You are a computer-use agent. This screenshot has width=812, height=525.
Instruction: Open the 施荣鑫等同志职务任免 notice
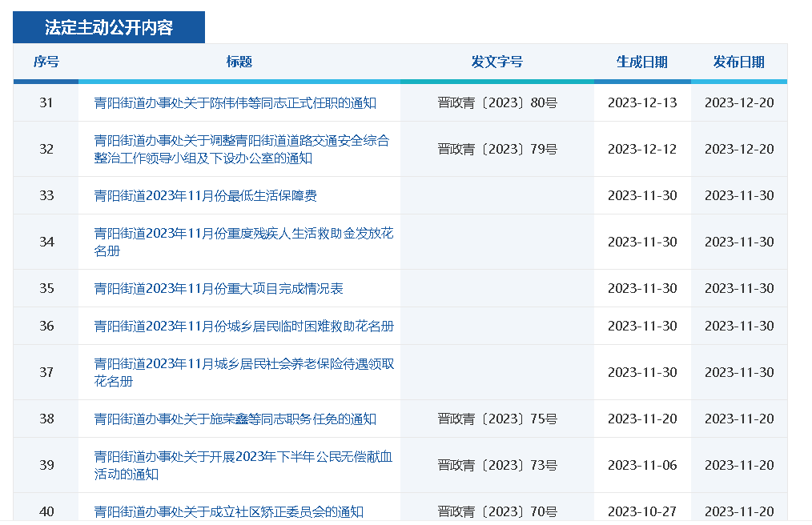click(x=235, y=419)
